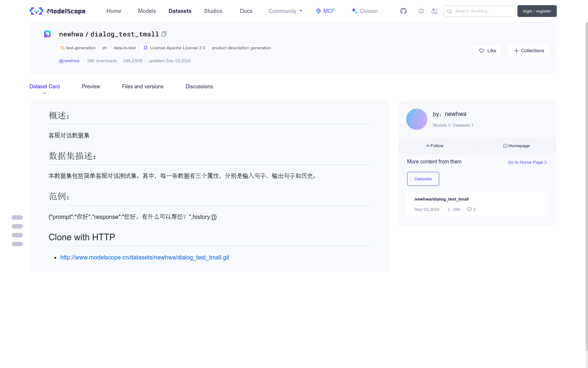The width and height of the screenshot is (588, 368).
Task: Open the Civision menu item
Action: pos(365,11)
